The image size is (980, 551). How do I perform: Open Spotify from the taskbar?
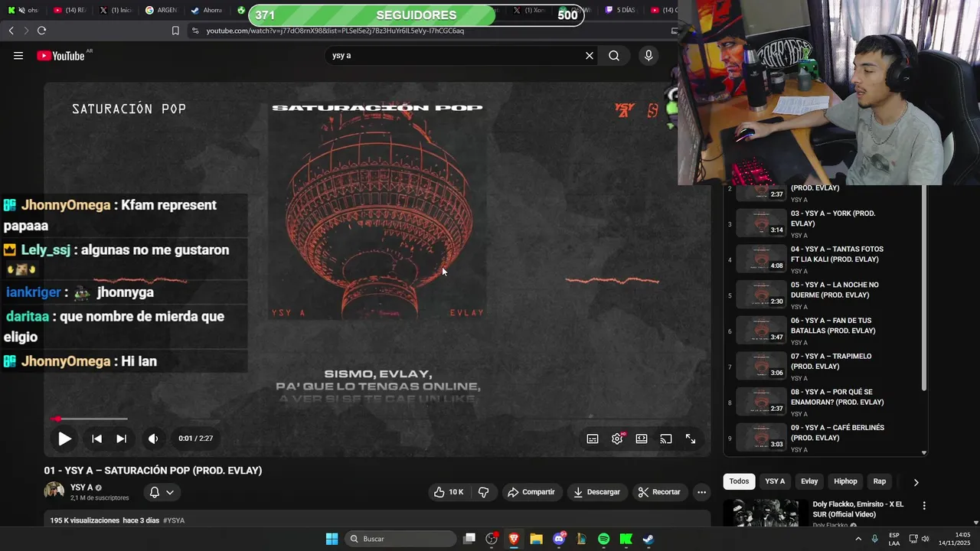(x=603, y=539)
